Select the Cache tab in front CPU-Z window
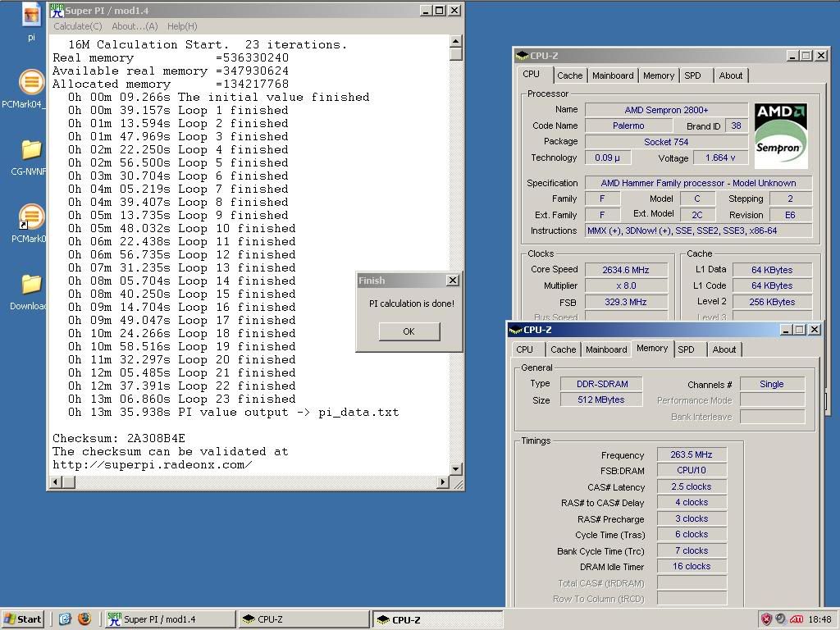Viewport: 840px width, 630px height. (x=564, y=349)
